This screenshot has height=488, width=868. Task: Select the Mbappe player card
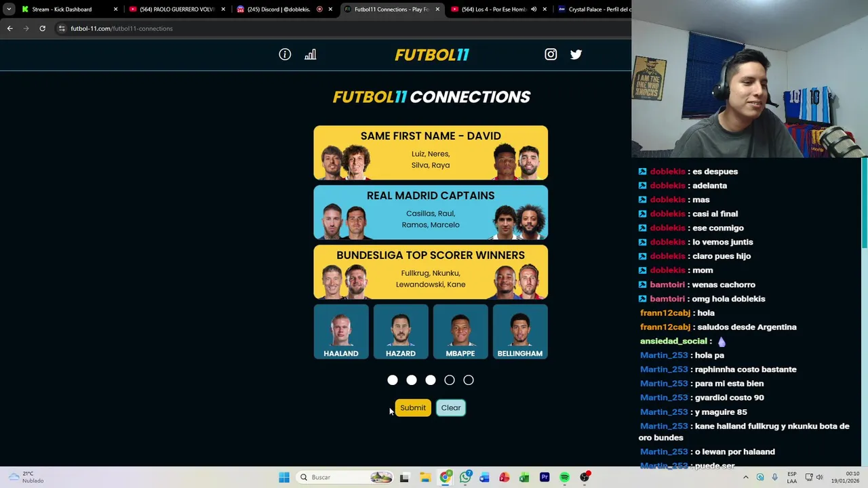click(460, 331)
